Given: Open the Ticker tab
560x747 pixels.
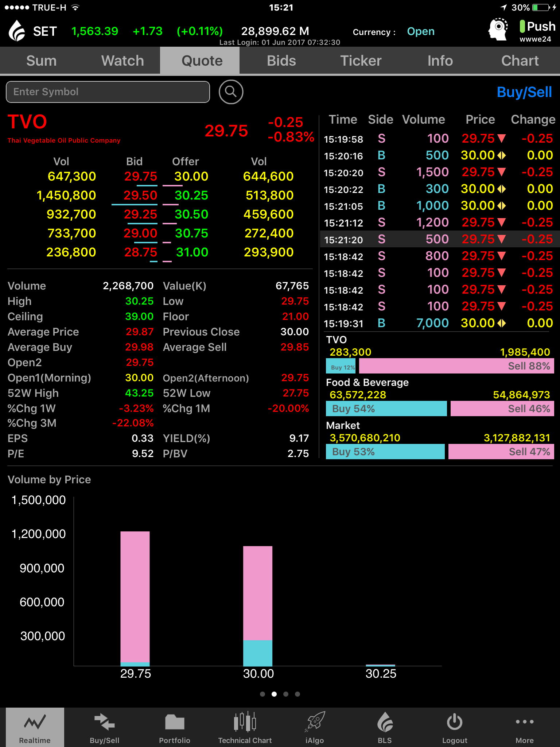Looking at the screenshot, I should pos(361,61).
